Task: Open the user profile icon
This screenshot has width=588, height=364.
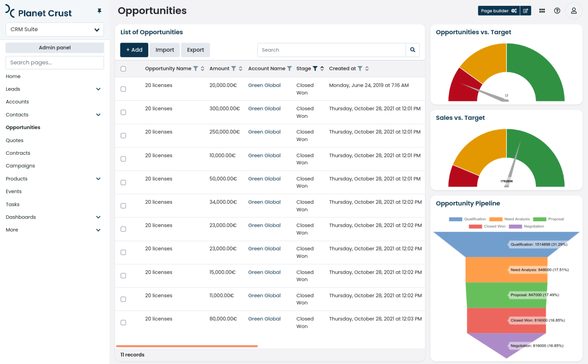Action: 574,11
